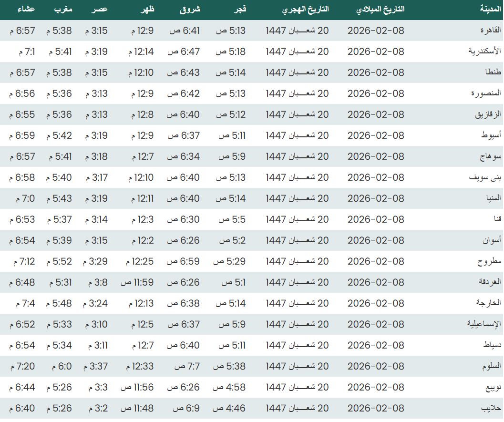Click أسوان Dhuhr time 12:2 م
Screen dimensions: 504x422
coord(143,240)
